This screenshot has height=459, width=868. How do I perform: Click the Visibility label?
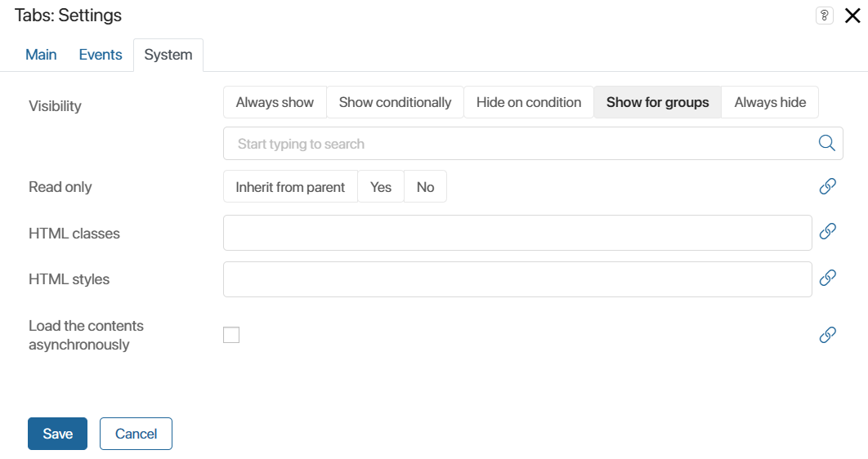[x=55, y=106]
